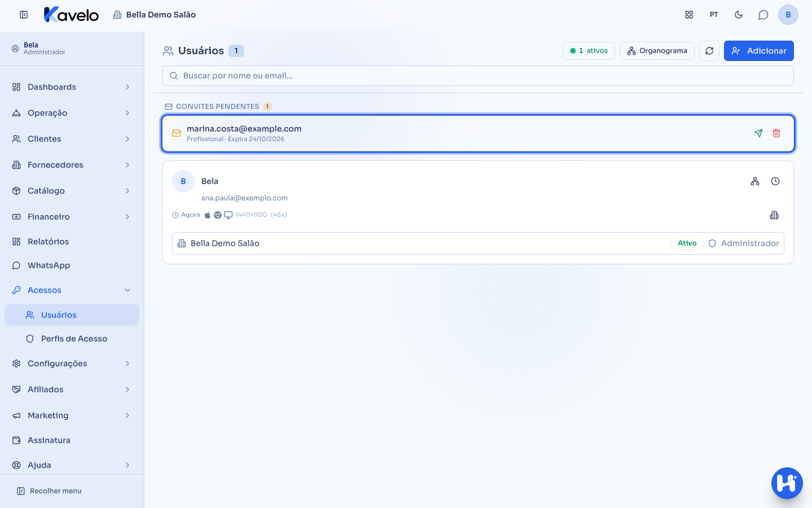
Task: Refresh the users list
Action: pos(709,51)
